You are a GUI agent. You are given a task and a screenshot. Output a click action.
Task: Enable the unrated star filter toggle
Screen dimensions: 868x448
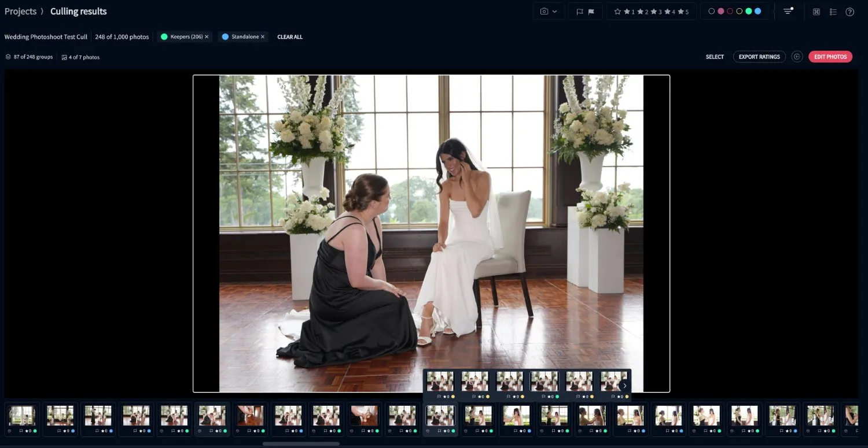(617, 10)
